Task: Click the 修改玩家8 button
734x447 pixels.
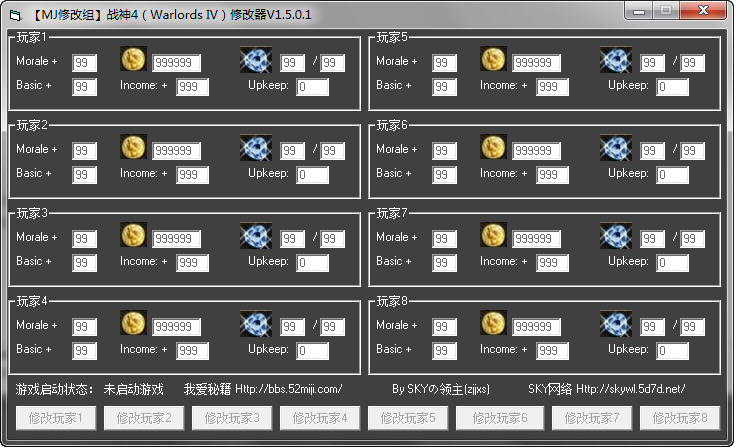Action: point(680,418)
